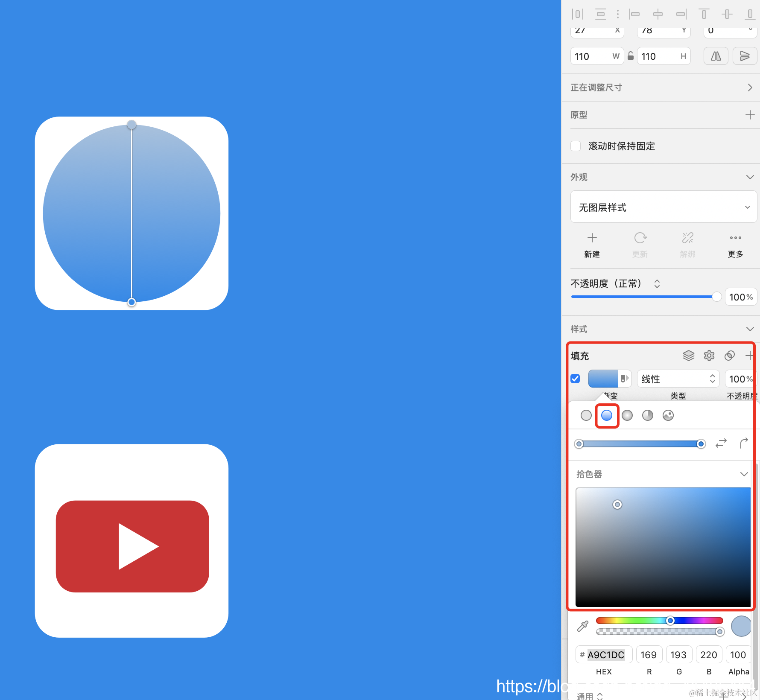
Task: Align layers to bottom edge
Action: [750, 14]
